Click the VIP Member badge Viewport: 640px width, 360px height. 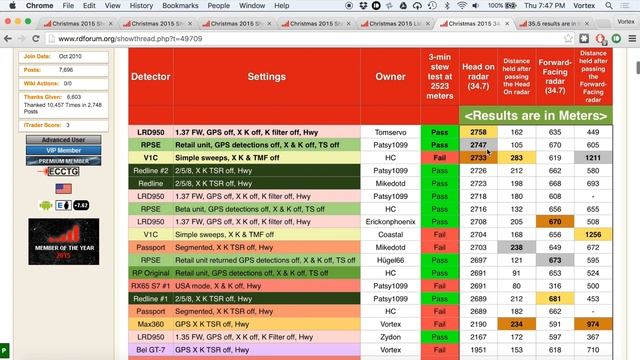pyautogui.click(x=63, y=150)
